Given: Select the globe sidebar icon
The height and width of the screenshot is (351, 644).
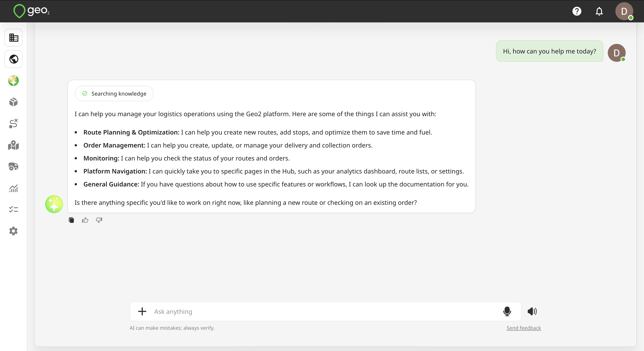Looking at the screenshot, I should (13, 59).
